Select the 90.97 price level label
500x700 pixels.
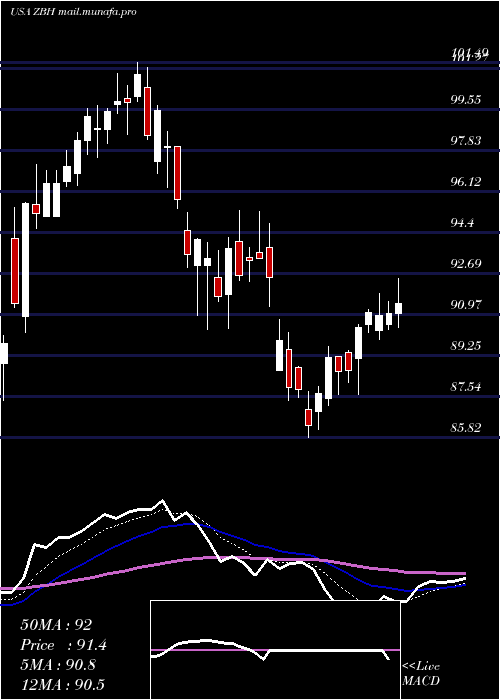click(466, 305)
